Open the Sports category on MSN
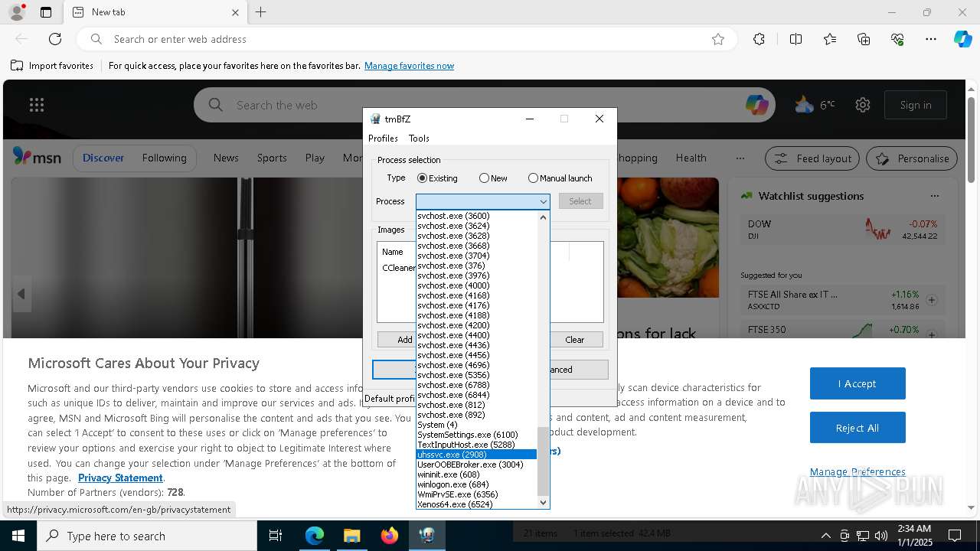Screen dimensions: 980x551 click(272, 158)
